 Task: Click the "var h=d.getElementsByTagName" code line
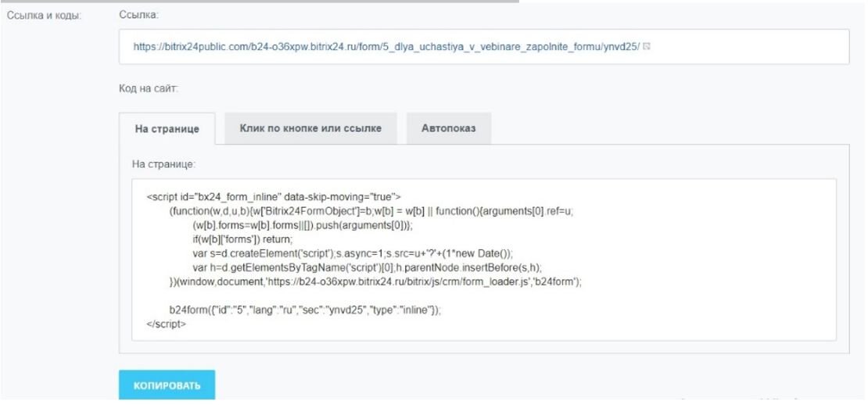click(350, 267)
